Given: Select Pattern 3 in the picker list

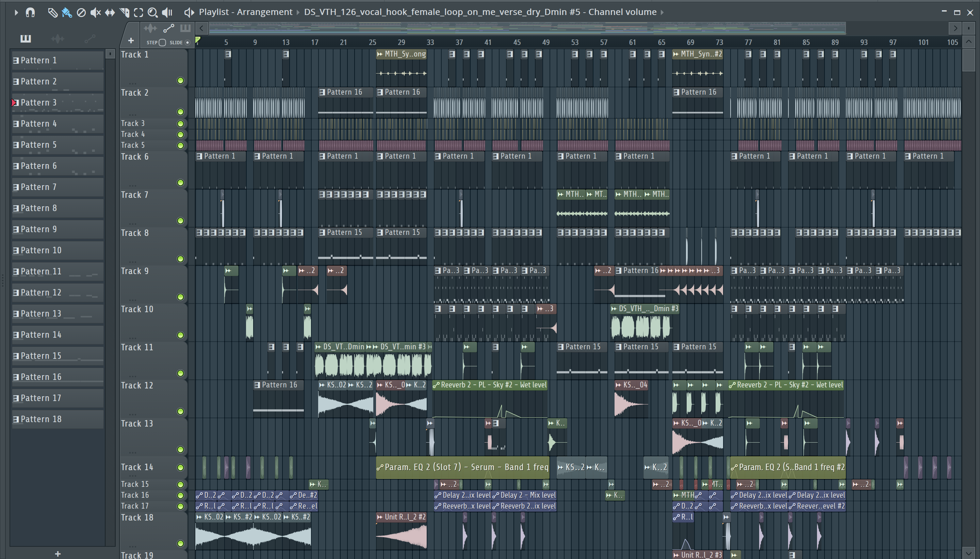Looking at the screenshot, I should pos(58,102).
